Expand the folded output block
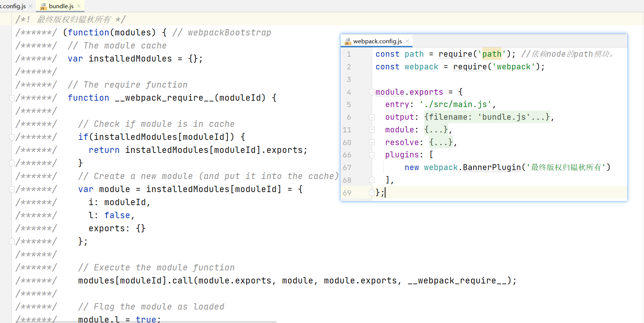The image size is (644, 323). click(372, 117)
